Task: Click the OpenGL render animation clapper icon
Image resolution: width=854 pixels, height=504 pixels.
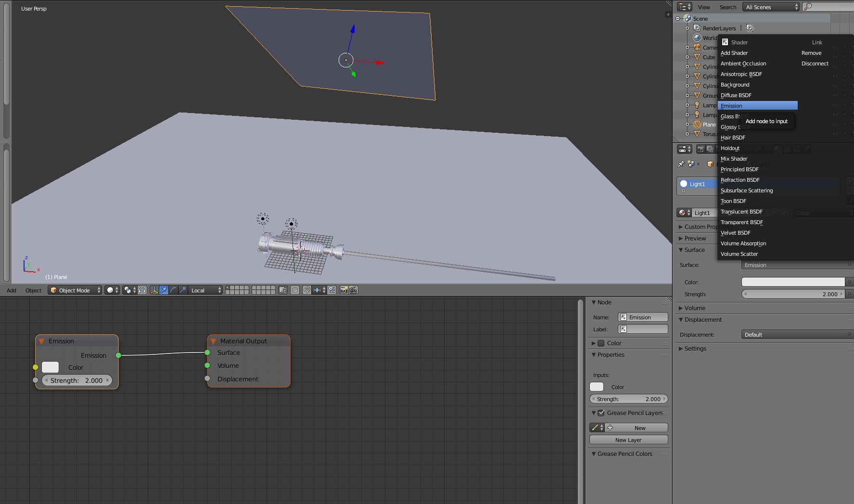Action: [x=353, y=290]
